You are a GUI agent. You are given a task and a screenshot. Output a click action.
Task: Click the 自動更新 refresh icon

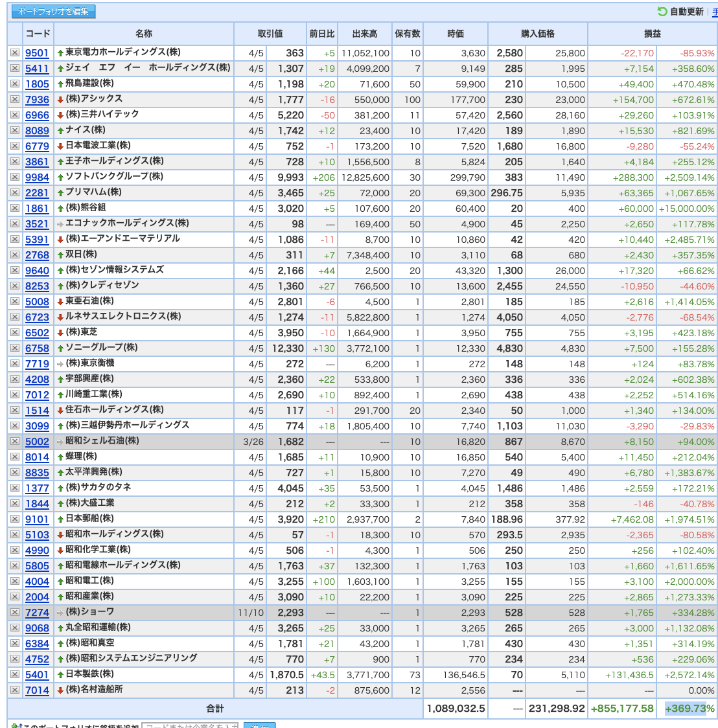pyautogui.click(x=662, y=12)
